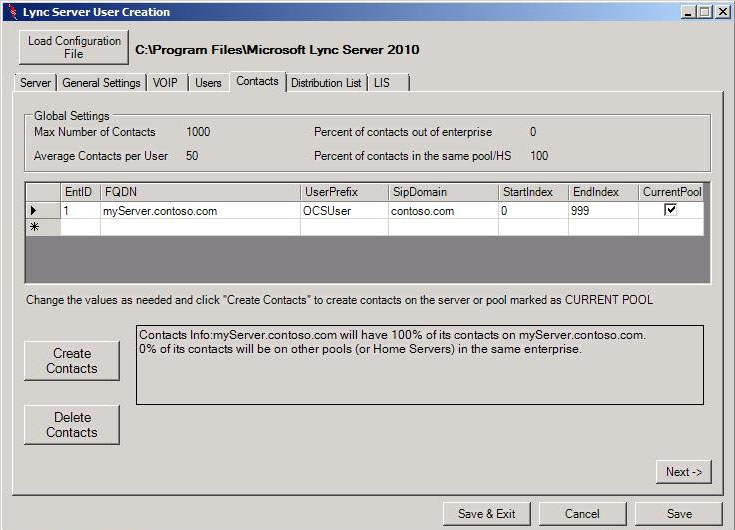Click the CurrentPool column header
Image resolution: width=735 pixels, height=530 pixels.
click(x=671, y=192)
